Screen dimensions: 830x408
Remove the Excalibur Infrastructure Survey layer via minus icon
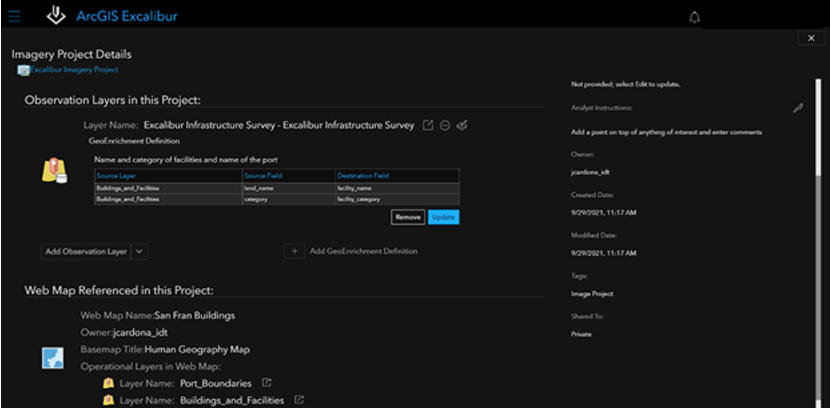(445, 125)
